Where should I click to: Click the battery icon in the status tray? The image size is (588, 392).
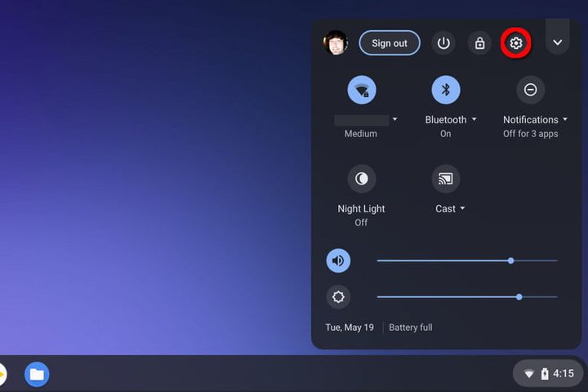click(545, 373)
